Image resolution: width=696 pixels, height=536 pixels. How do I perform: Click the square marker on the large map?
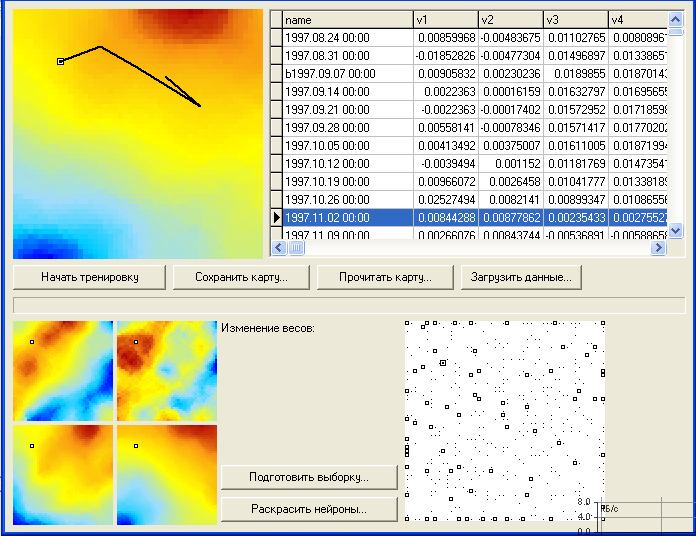pyautogui.click(x=61, y=62)
